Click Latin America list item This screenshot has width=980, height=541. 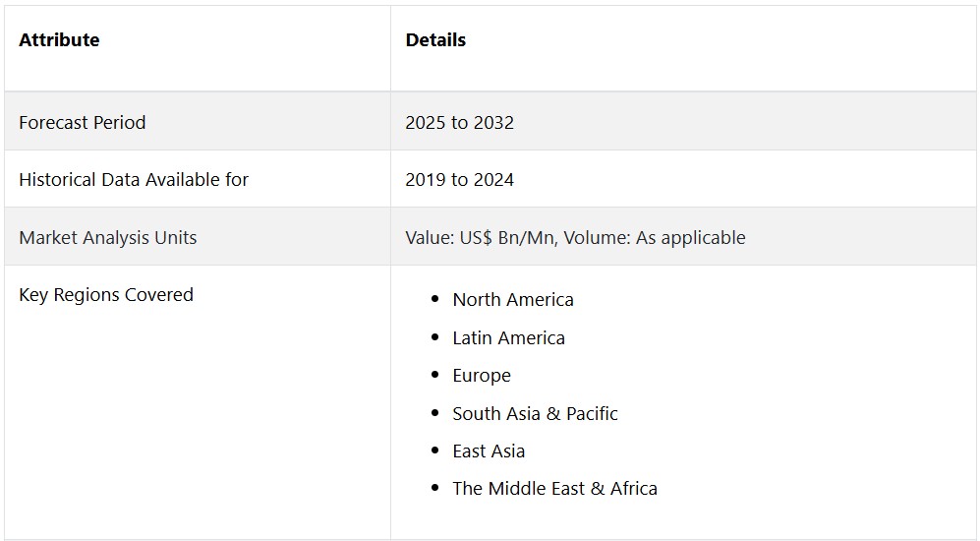(x=508, y=338)
